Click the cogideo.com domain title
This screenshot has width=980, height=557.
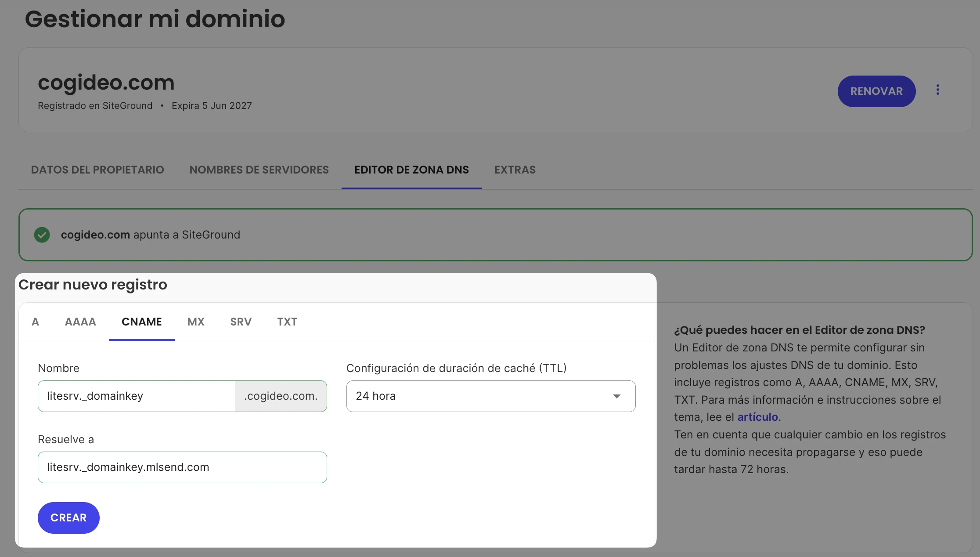pyautogui.click(x=106, y=82)
